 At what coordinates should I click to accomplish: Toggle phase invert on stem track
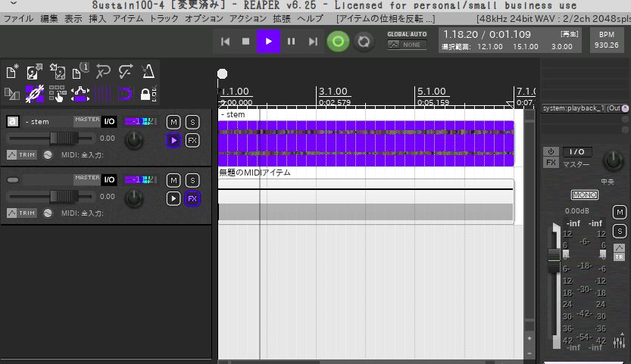click(48, 155)
